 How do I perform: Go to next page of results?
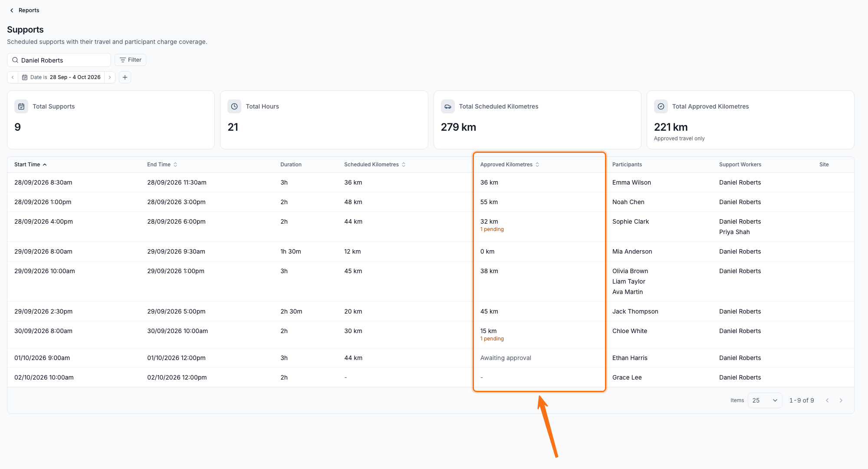pos(841,400)
